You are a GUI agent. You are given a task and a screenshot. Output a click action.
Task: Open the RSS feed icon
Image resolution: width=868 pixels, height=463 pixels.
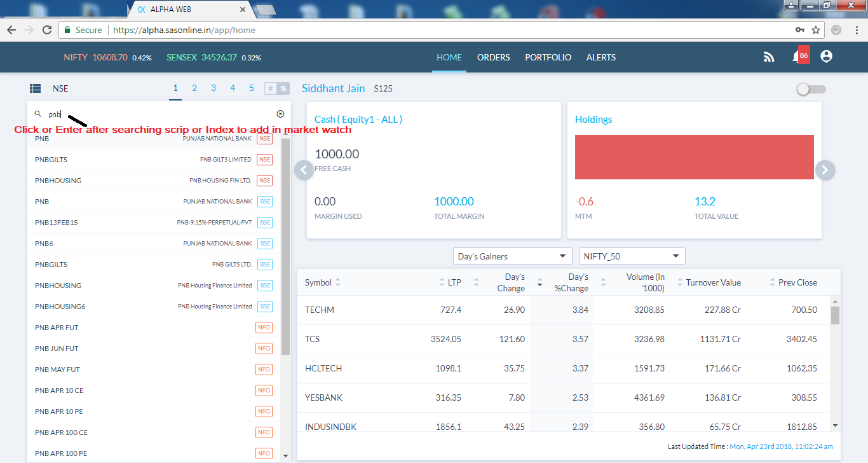pyautogui.click(x=769, y=57)
